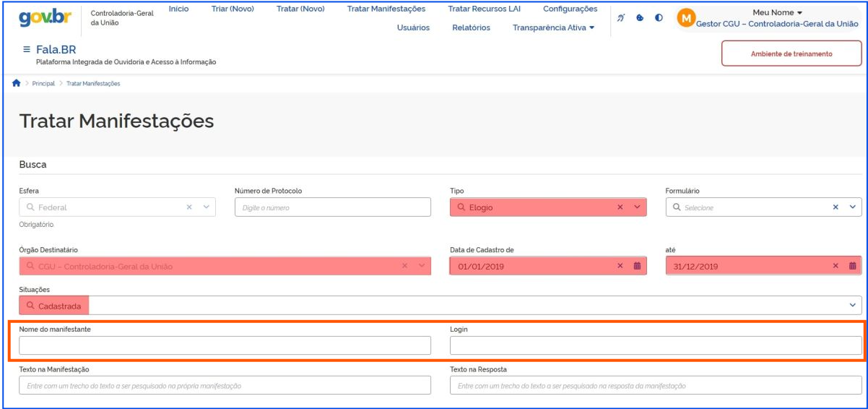Click the Principal breadcrumb link
This screenshot has width=868, height=409.
tap(43, 84)
